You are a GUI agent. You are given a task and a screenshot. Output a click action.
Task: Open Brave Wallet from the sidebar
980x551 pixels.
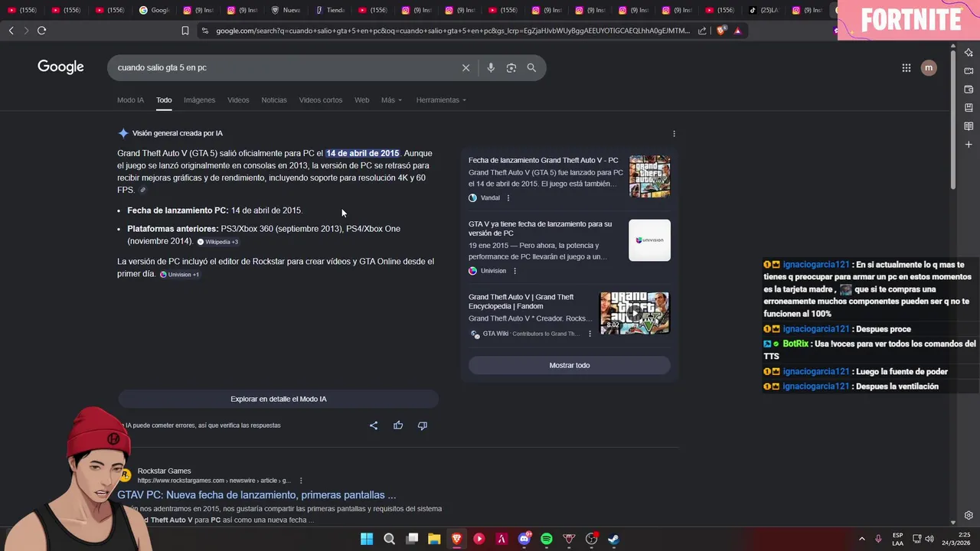pyautogui.click(x=969, y=90)
